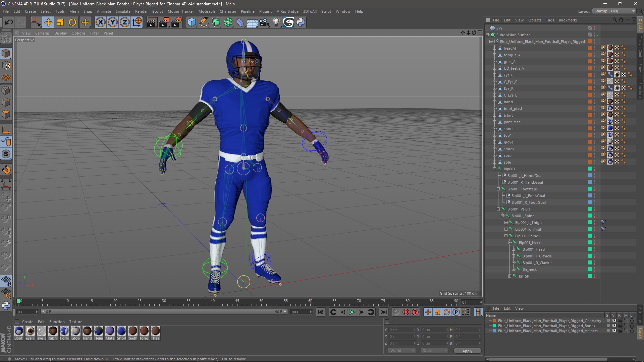This screenshot has width=644, height=362.
Task: Open the Character menu
Action: pyautogui.click(x=228, y=11)
